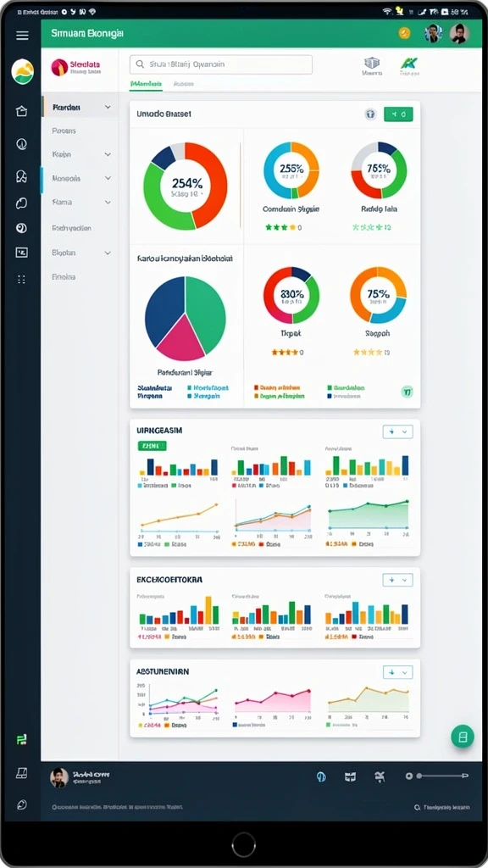Toggle the green button in first card header
The width and height of the screenshot is (488, 868).
pyautogui.click(x=398, y=114)
